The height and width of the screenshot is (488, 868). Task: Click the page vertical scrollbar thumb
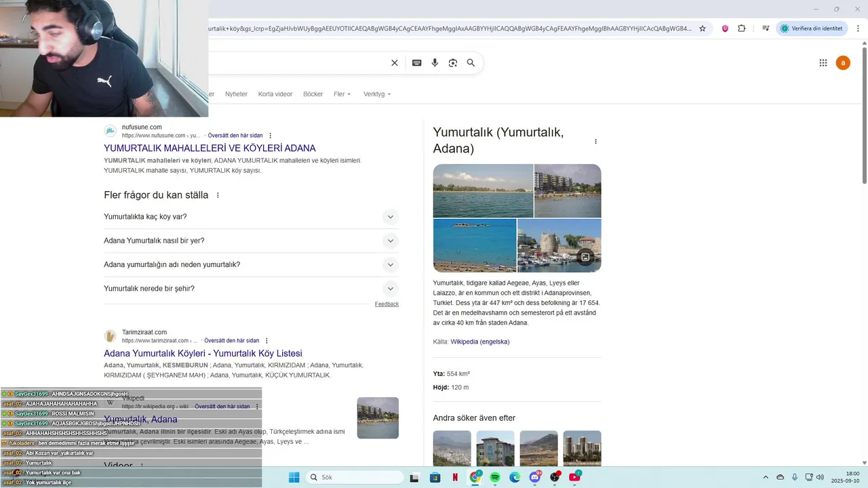pyautogui.click(x=864, y=115)
